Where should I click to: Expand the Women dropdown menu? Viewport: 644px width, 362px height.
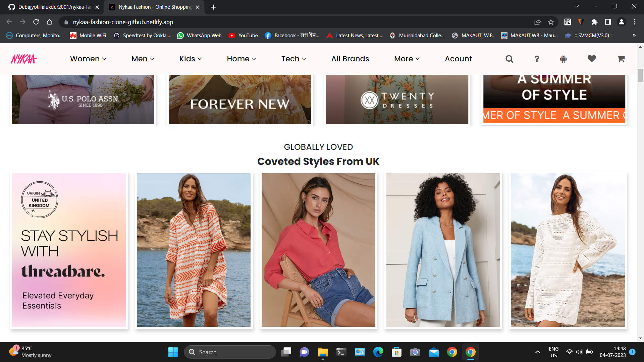coord(88,59)
